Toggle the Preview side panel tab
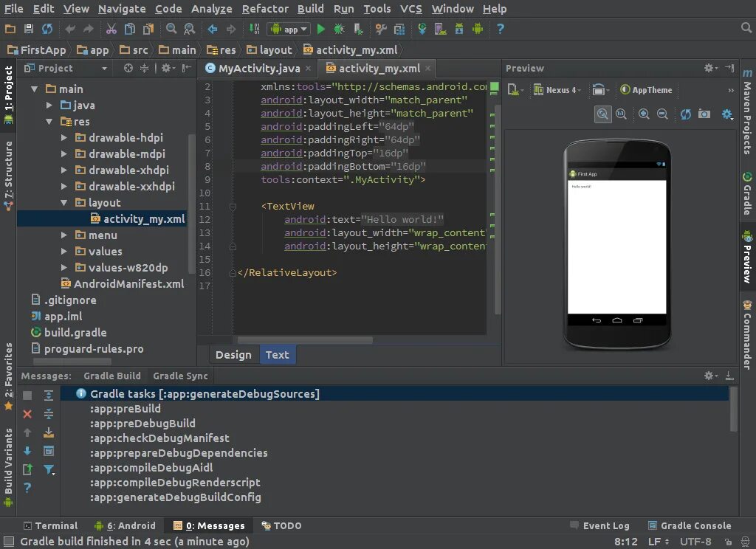Screen dimensions: 756x549 (x=747, y=258)
